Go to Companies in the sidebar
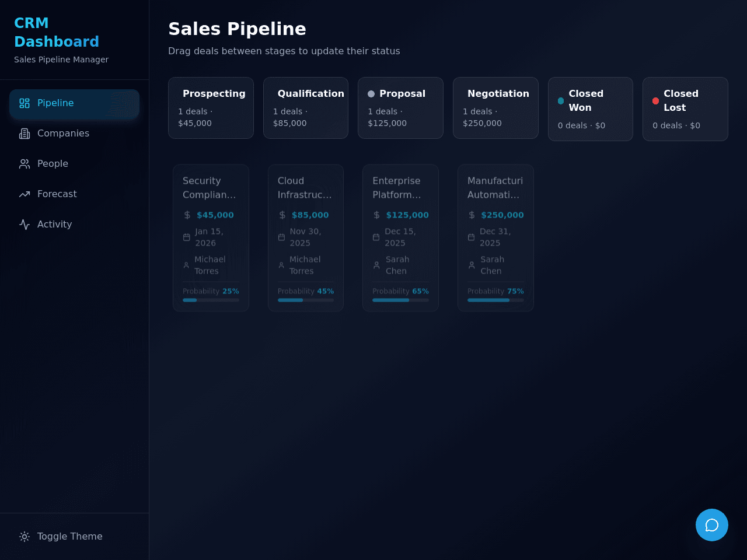Image resolution: width=747 pixels, height=560 pixels. 75,134
